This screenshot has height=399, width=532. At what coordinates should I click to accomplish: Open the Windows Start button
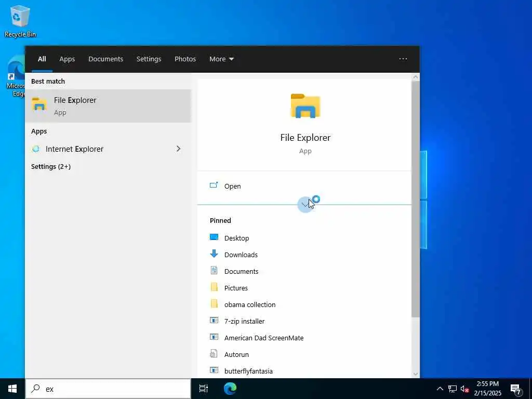click(12, 389)
